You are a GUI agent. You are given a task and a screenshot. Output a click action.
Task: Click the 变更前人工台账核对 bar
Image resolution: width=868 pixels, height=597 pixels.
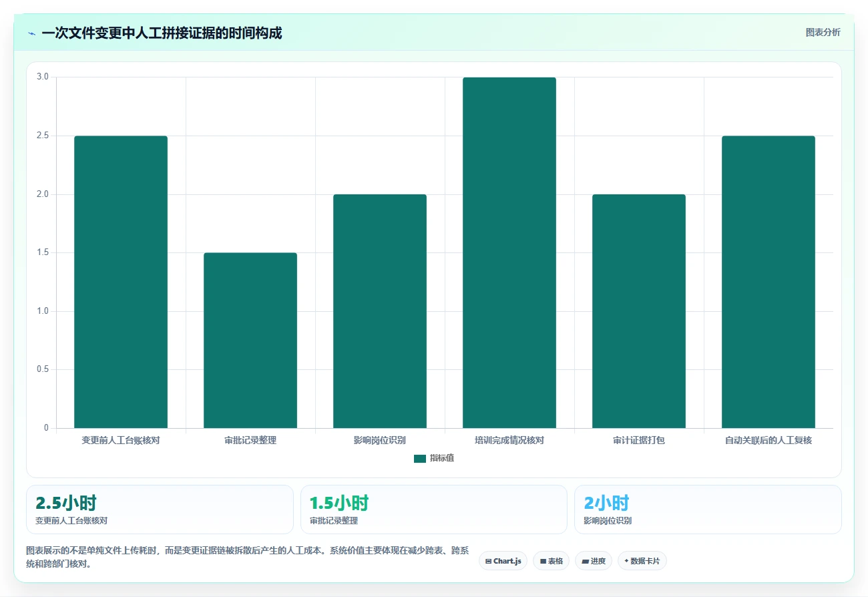tap(121, 282)
